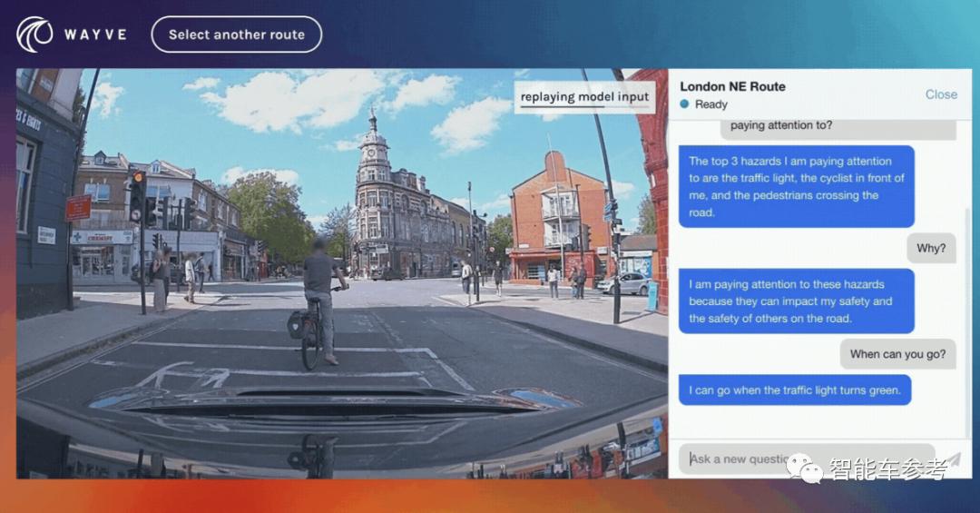
Task: Select the When can you go? bubble
Action: coord(897,354)
